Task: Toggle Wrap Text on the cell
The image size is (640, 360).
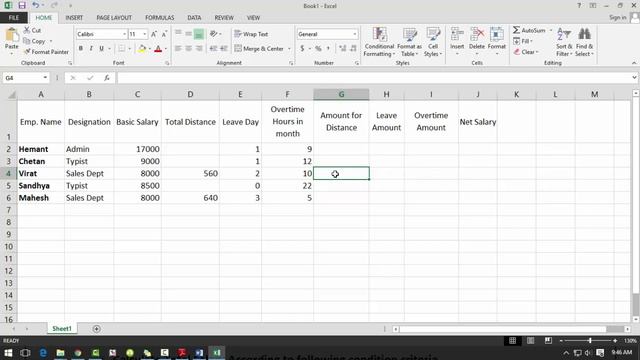Action: (x=251, y=34)
